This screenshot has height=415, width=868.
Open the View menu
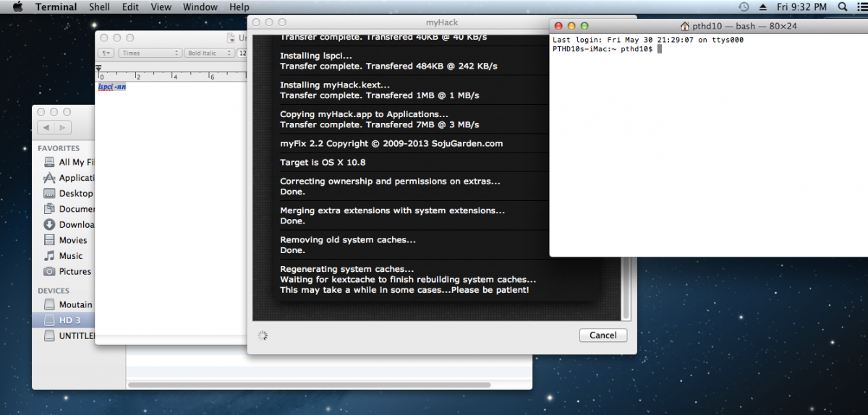(161, 7)
